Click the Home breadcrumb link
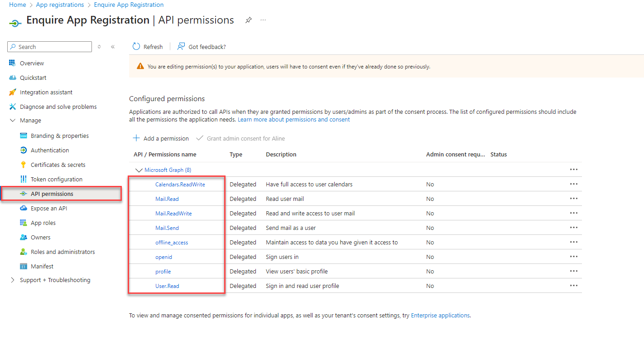Image resolution: width=644 pixels, height=341 pixels. [18, 5]
